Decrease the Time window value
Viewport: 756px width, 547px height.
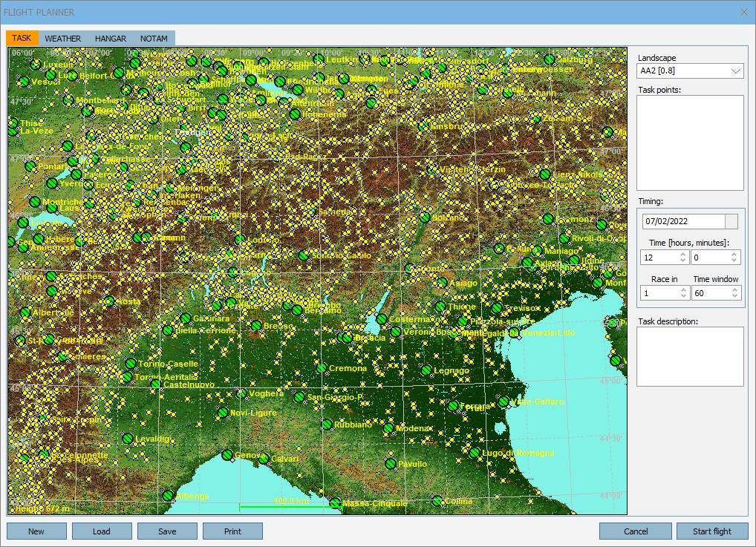click(734, 297)
